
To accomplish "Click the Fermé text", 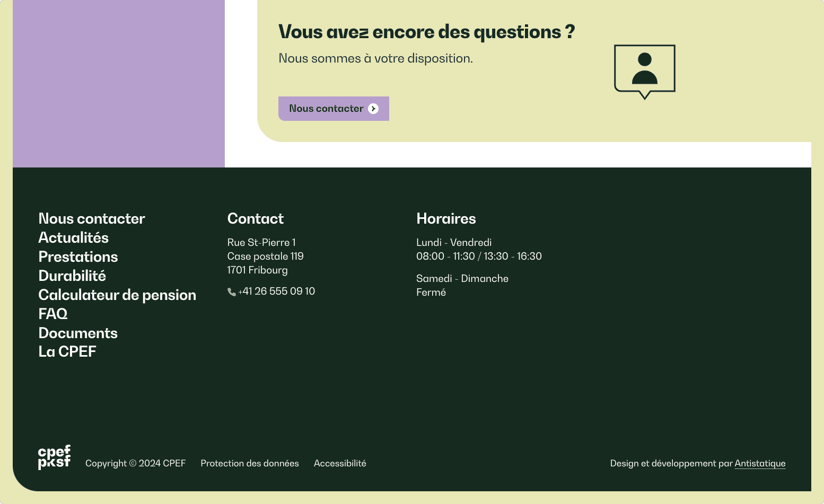I will point(431,292).
